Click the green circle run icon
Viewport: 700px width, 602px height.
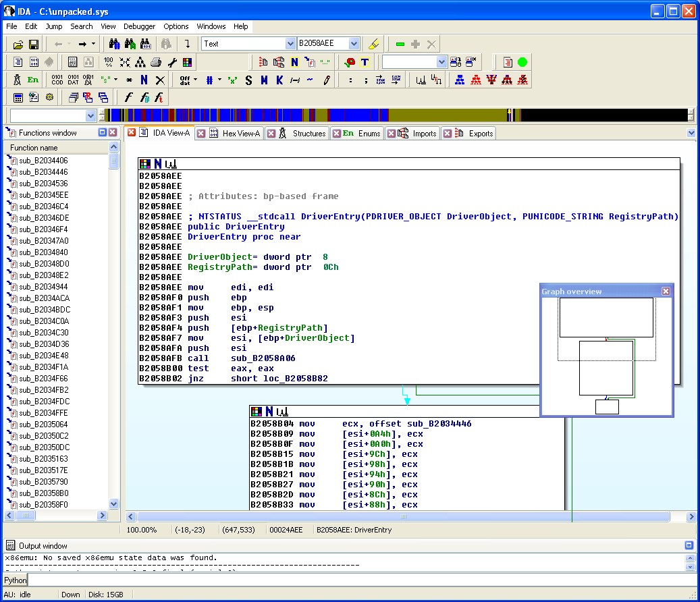click(522, 62)
